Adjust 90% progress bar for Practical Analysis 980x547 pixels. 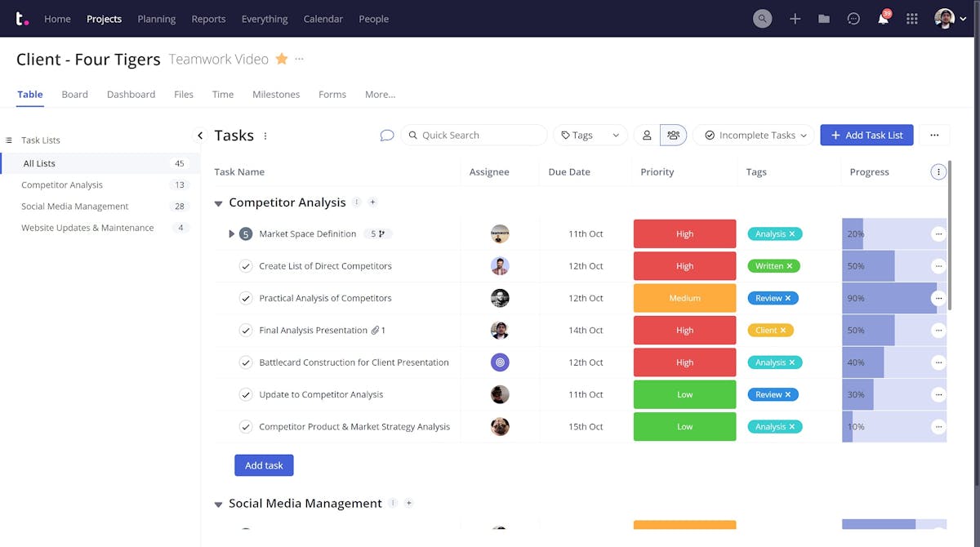click(894, 298)
